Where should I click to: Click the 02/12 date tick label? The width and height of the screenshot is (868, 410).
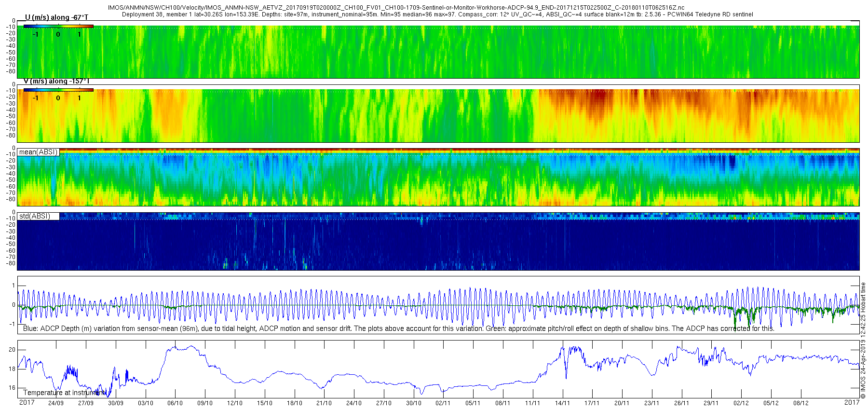[x=741, y=403]
